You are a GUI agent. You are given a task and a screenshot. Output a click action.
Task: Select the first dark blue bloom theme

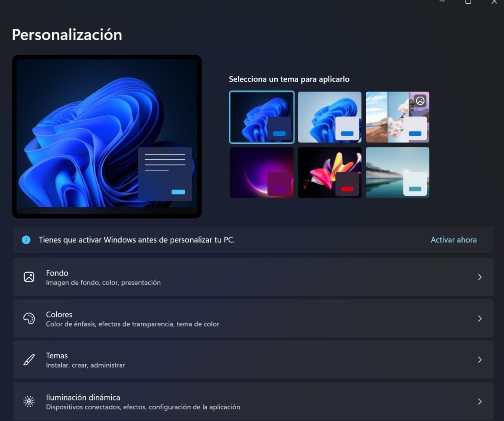click(262, 117)
